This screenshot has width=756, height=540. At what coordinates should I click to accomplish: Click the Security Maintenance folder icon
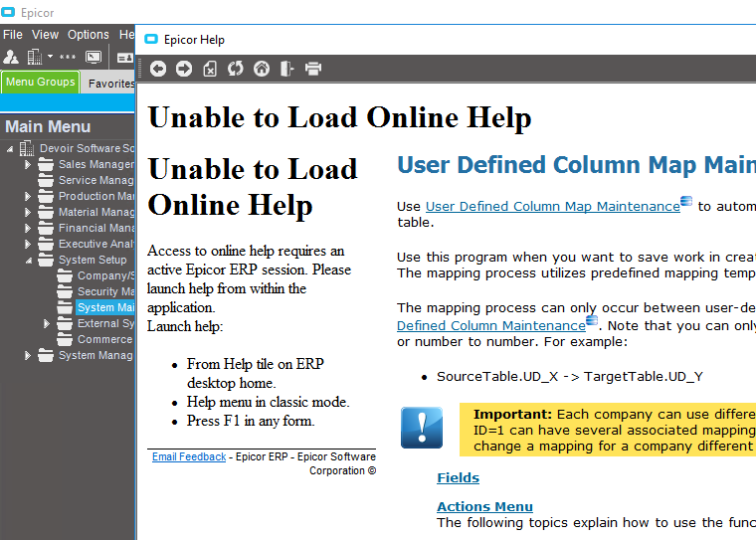point(65,291)
